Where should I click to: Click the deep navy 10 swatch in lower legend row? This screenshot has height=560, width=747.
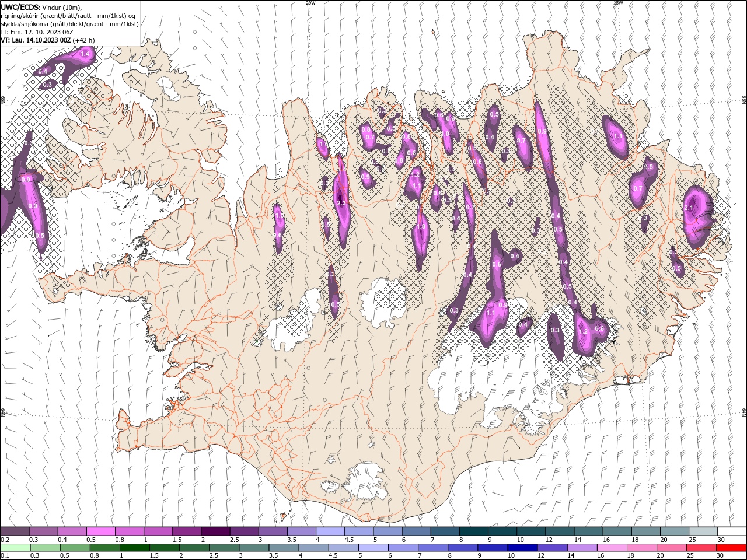click(x=522, y=548)
